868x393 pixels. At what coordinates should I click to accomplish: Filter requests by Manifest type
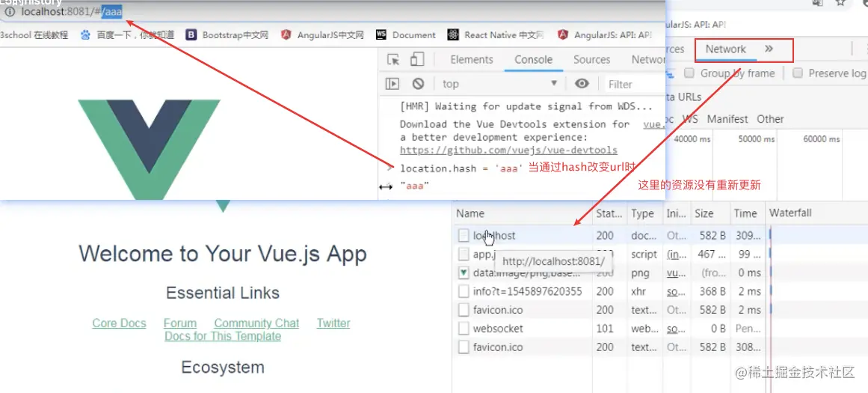(x=727, y=119)
